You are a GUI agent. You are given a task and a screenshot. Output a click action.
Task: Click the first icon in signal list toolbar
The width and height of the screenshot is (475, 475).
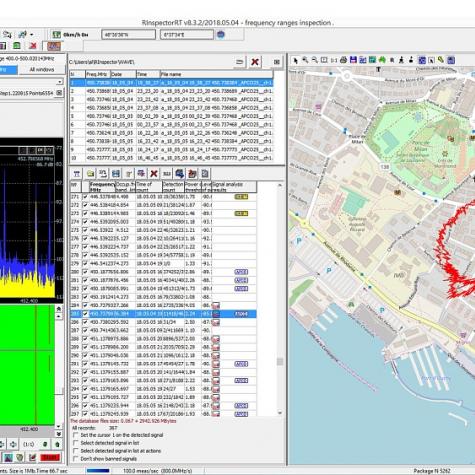77,173
